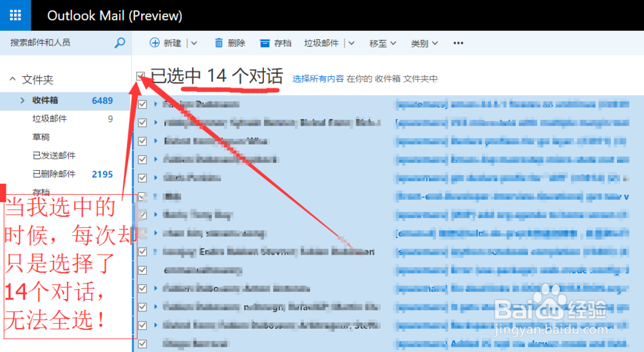Open the 移至 move-to dropdown
This screenshot has width=644, height=352.
click(x=383, y=43)
